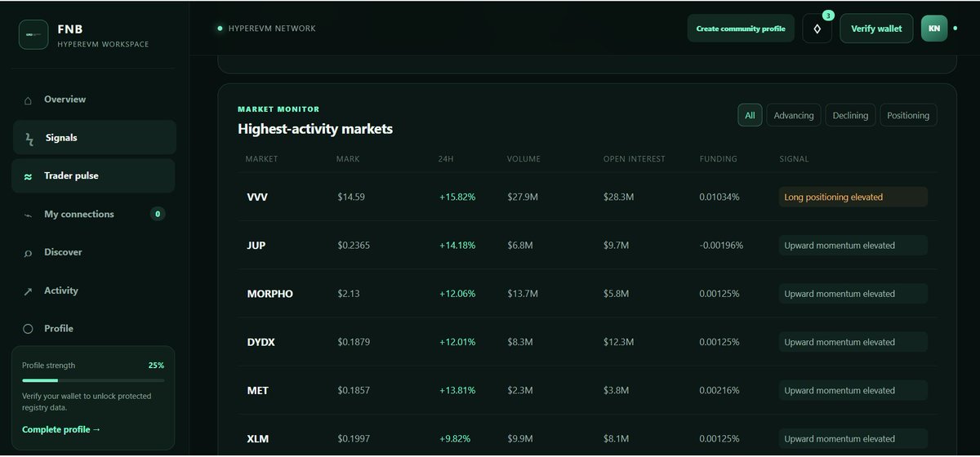This screenshot has height=457, width=980.
Task: Click the FUNDING column header
Action: pos(719,159)
